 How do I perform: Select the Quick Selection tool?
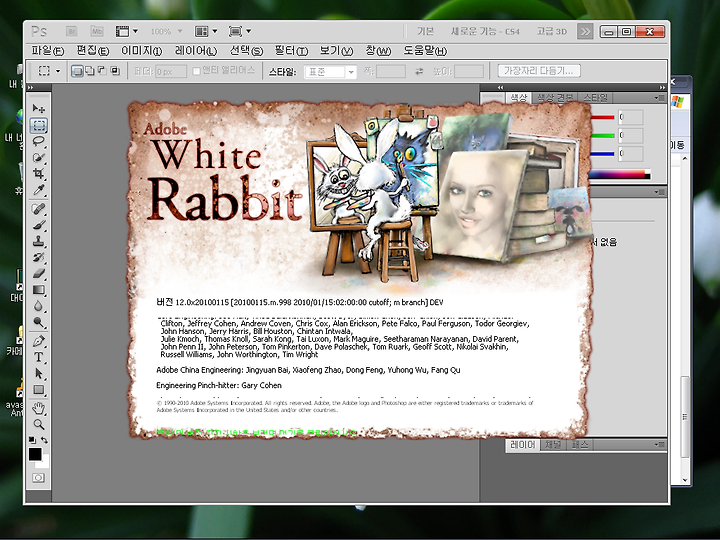coord(39,158)
